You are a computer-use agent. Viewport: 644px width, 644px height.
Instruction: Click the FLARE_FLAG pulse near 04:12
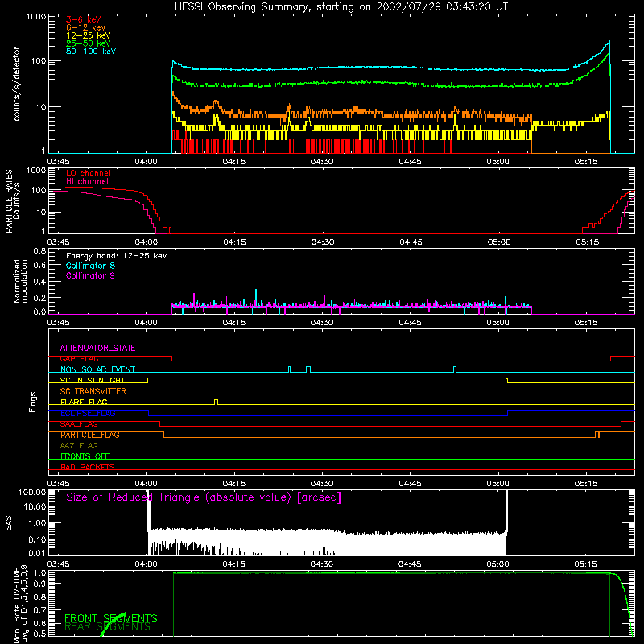coord(217,402)
